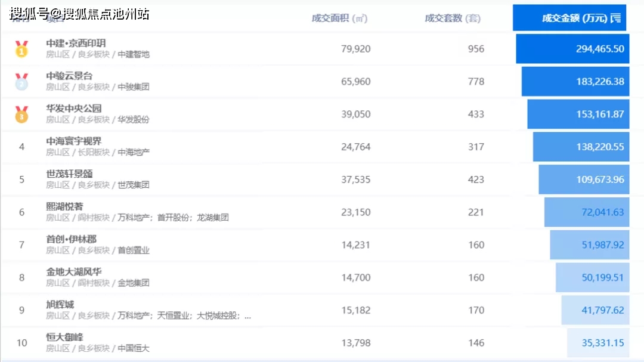Click area value 39,050
This screenshot has height=362, width=644.
355,115
